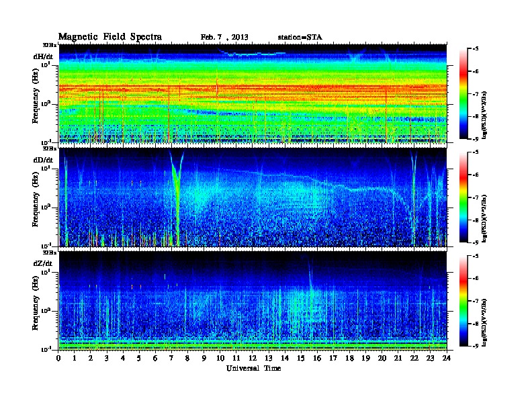Screen dimensions: 532x411
Task: Click the 'dZ/dt' panel label
Action: 43,263
